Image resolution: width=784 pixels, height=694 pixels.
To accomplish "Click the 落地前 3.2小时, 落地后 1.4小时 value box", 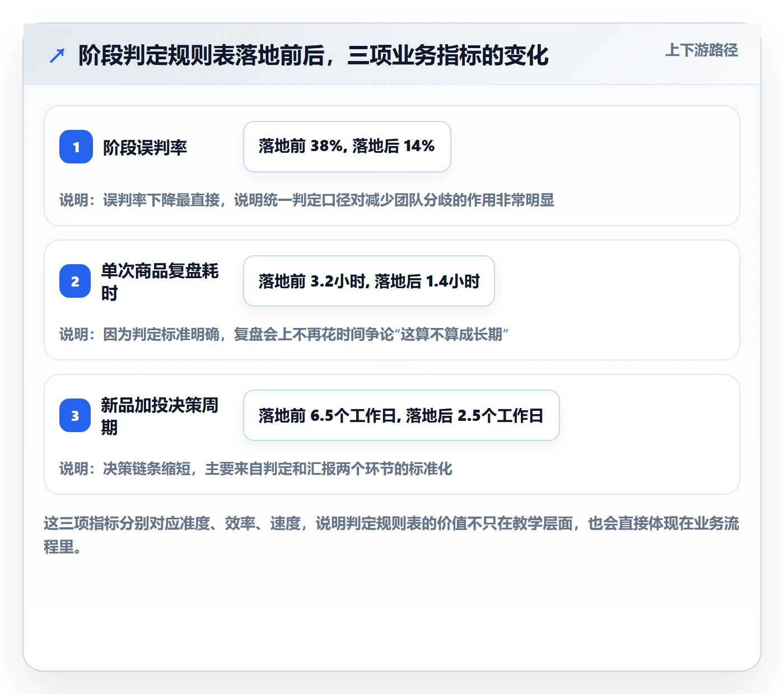I will (369, 281).
